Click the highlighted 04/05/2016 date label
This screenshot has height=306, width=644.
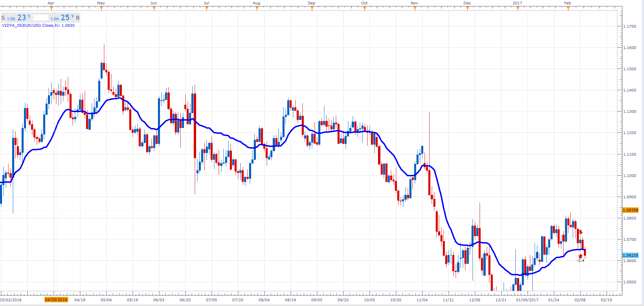[56, 300]
